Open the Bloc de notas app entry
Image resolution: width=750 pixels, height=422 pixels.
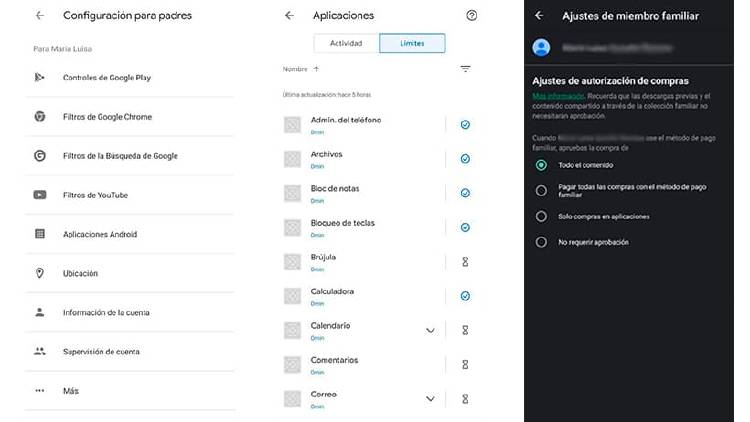click(335, 189)
